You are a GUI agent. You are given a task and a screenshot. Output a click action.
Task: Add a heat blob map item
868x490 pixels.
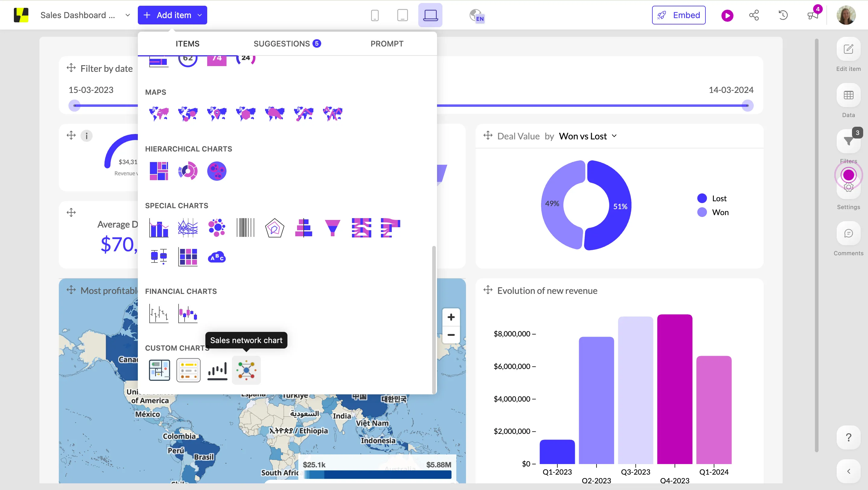click(x=275, y=113)
